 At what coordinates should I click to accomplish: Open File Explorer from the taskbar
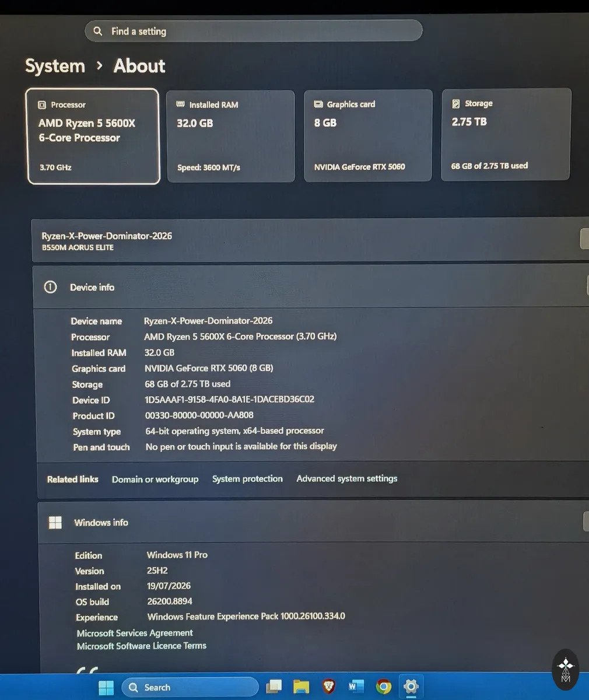(x=301, y=687)
